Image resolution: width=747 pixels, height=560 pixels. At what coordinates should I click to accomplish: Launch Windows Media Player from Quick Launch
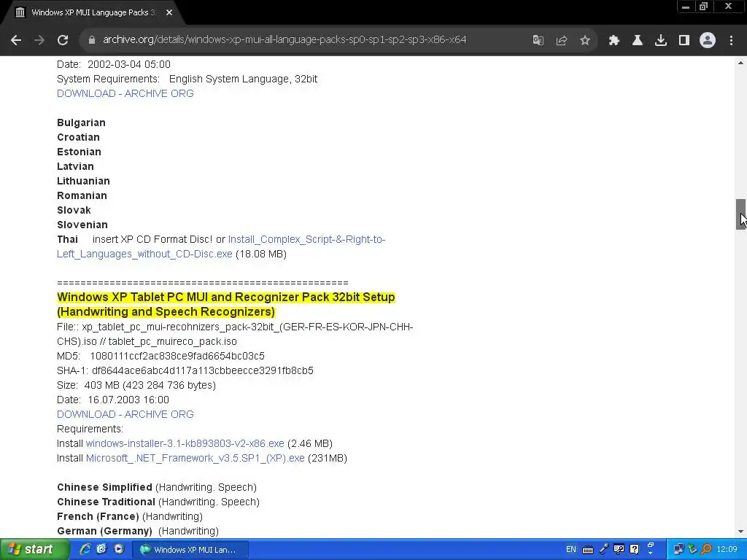[119, 550]
